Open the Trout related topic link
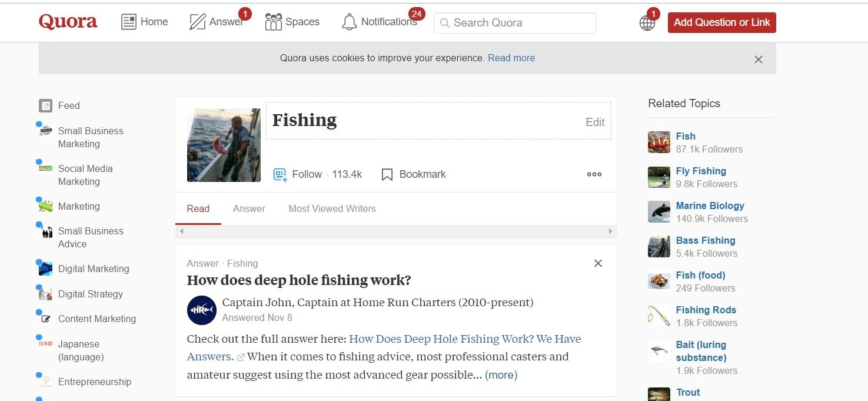The image size is (868, 401). pyautogui.click(x=688, y=392)
